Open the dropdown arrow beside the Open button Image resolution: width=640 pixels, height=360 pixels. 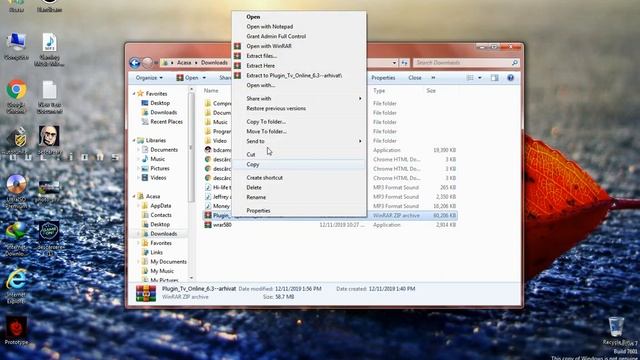pos(204,78)
